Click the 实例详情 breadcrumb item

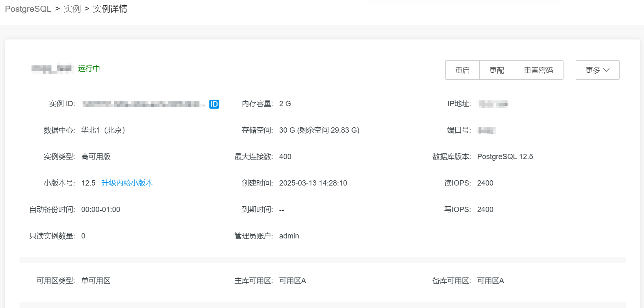(x=110, y=9)
